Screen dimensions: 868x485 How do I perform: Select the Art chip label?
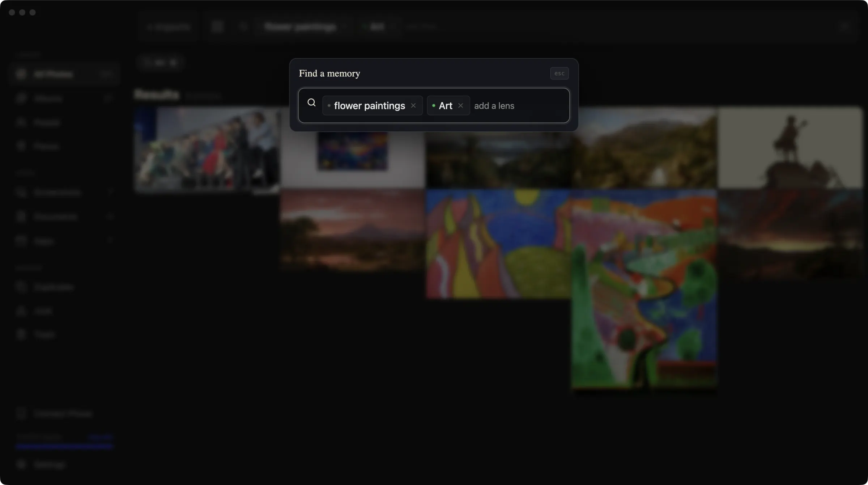(445, 106)
